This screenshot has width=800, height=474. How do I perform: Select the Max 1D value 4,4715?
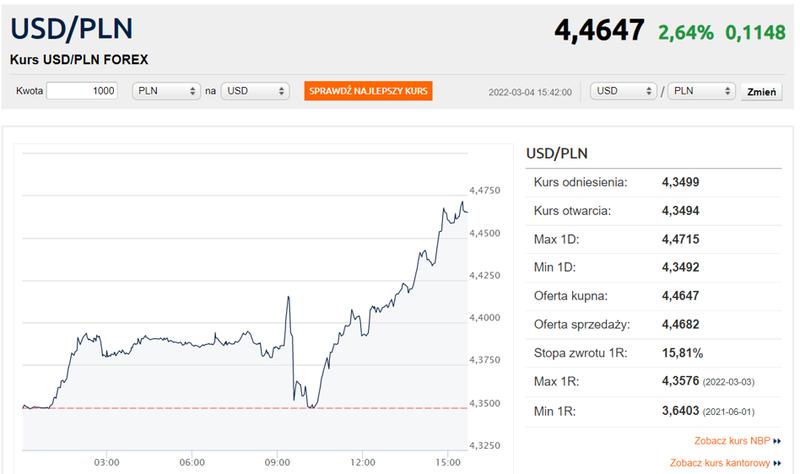(682, 239)
